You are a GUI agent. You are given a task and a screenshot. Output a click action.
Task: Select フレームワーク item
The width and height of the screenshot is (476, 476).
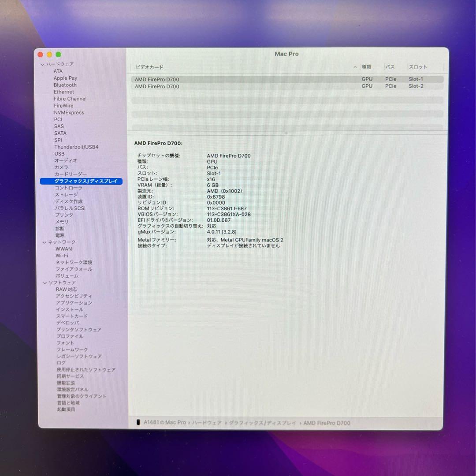point(72,350)
